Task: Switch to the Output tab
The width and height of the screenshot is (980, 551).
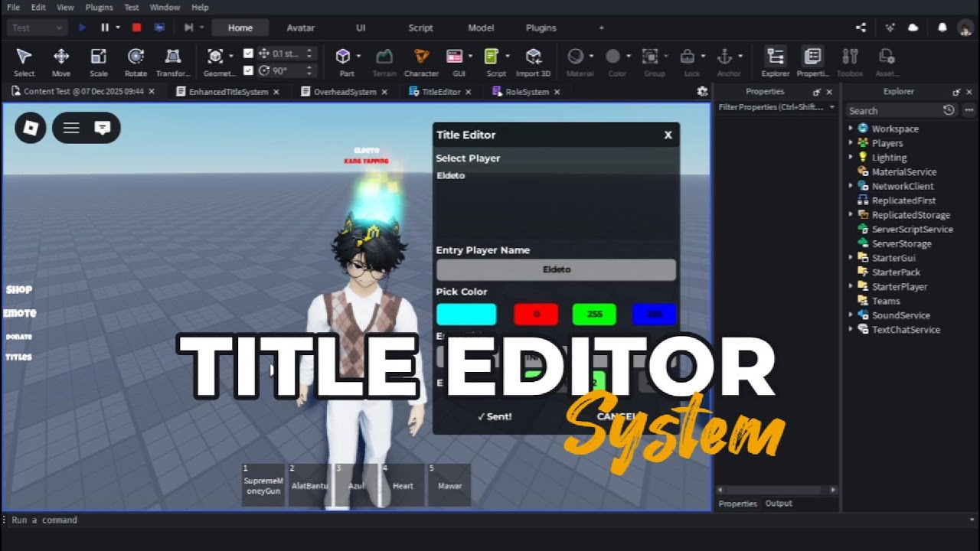Action: coord(779,504)
